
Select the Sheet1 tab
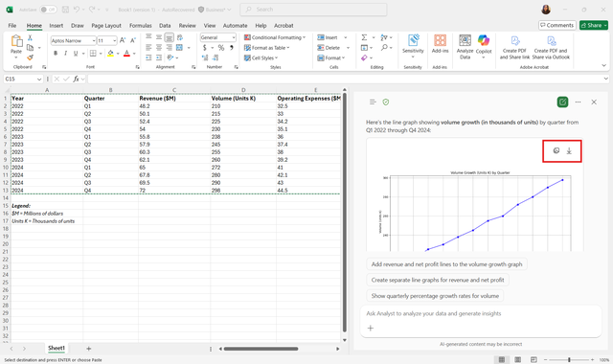[x=57, y=348]
